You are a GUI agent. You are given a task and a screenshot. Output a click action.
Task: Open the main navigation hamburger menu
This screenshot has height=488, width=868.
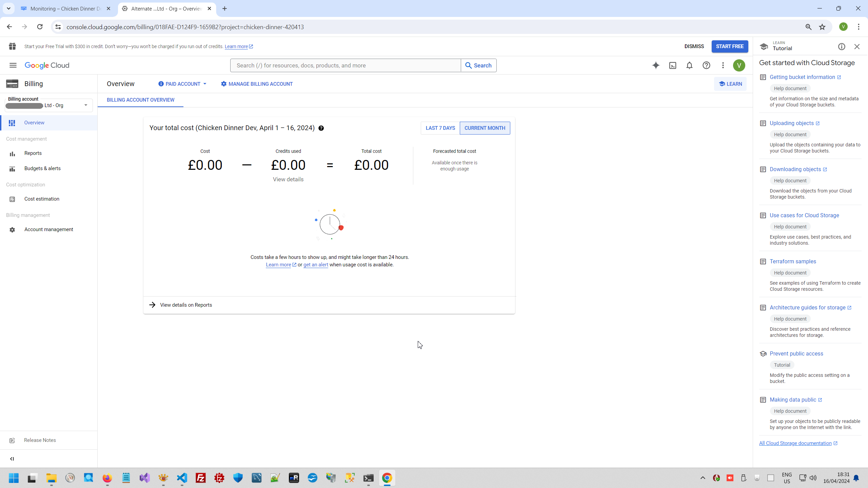13,65
